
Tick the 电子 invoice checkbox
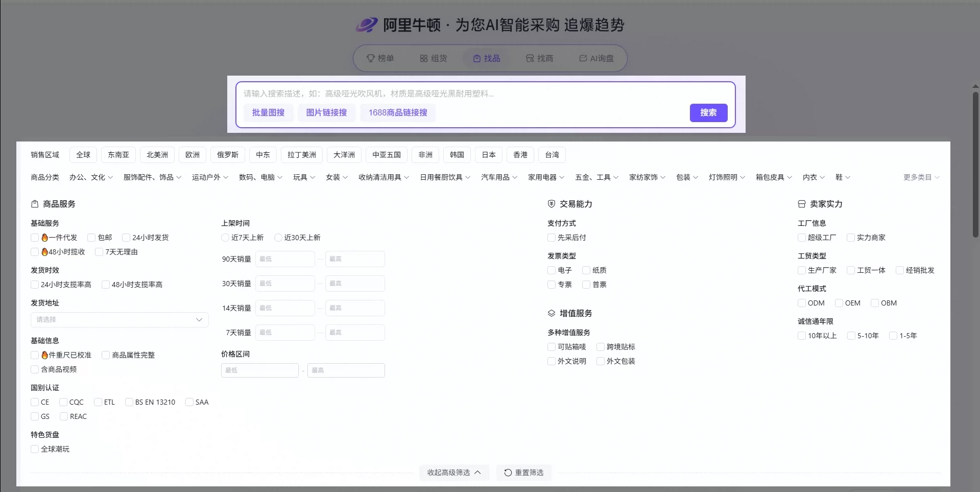[552, 270]
